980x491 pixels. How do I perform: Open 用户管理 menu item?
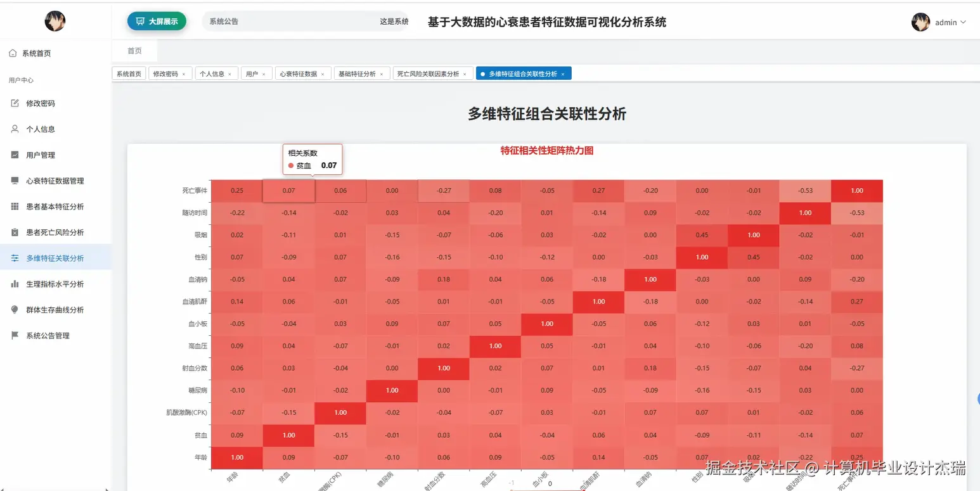coord(56,155)
